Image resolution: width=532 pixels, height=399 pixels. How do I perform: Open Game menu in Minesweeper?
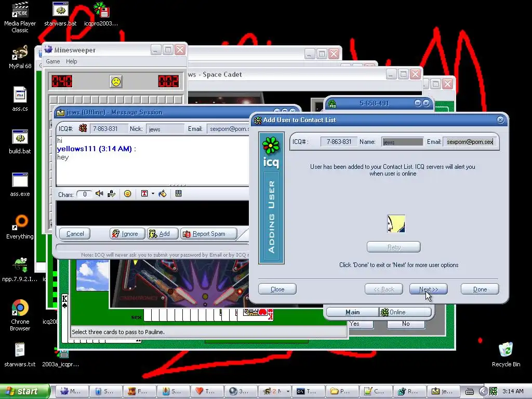click(x=53, y=61)
